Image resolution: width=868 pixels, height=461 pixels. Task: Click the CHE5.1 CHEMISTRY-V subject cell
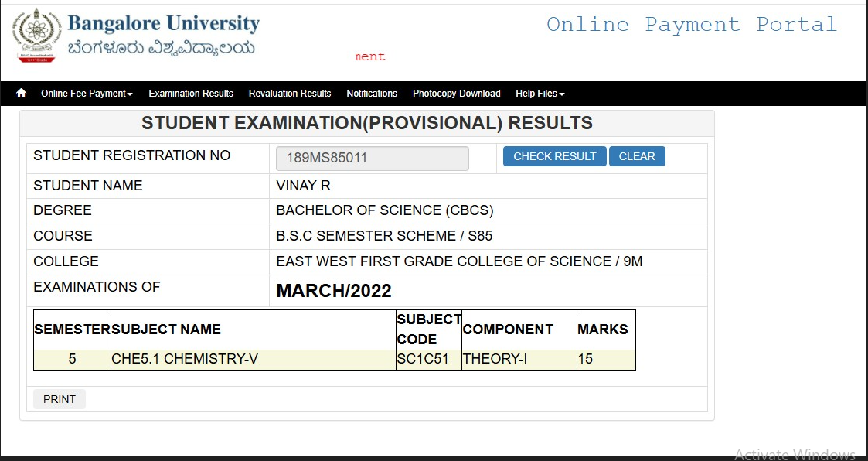coord(254,359)
